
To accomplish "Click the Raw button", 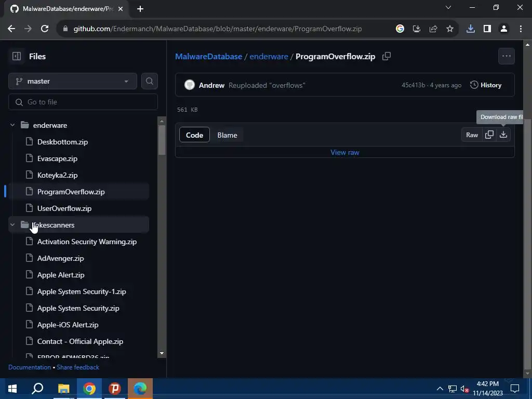I will [472, 135].
